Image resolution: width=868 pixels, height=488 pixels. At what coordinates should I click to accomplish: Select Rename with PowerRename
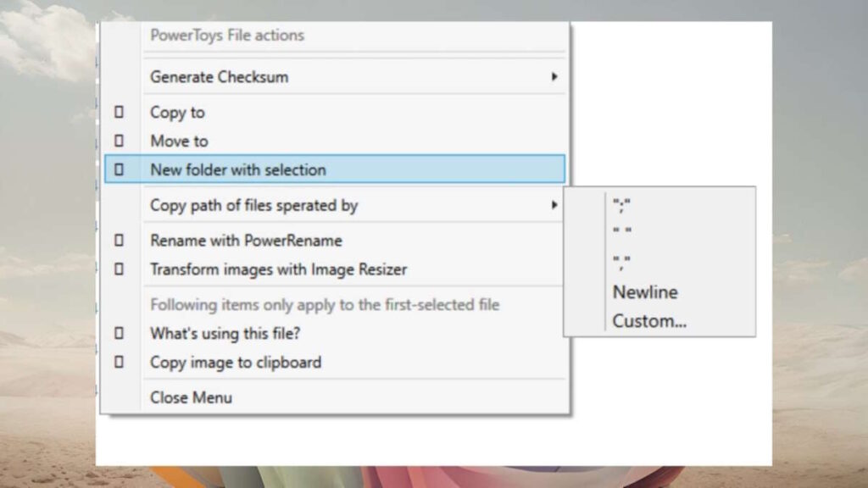334,241
